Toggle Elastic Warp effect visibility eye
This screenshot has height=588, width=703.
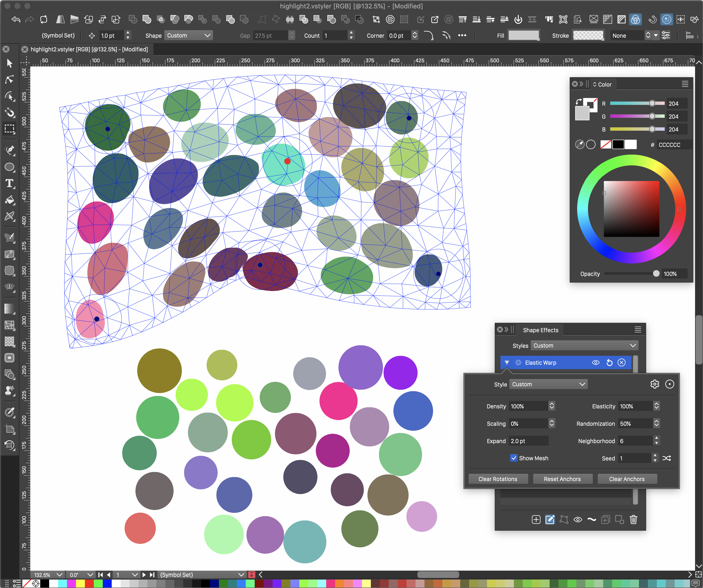coord(596,363)
